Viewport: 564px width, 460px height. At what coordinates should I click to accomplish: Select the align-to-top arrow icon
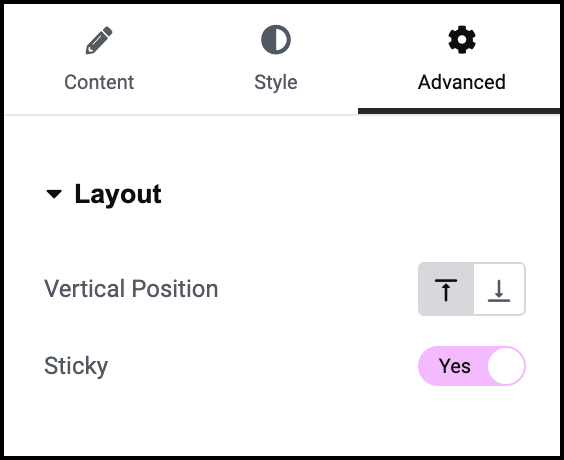click(446, 290)
